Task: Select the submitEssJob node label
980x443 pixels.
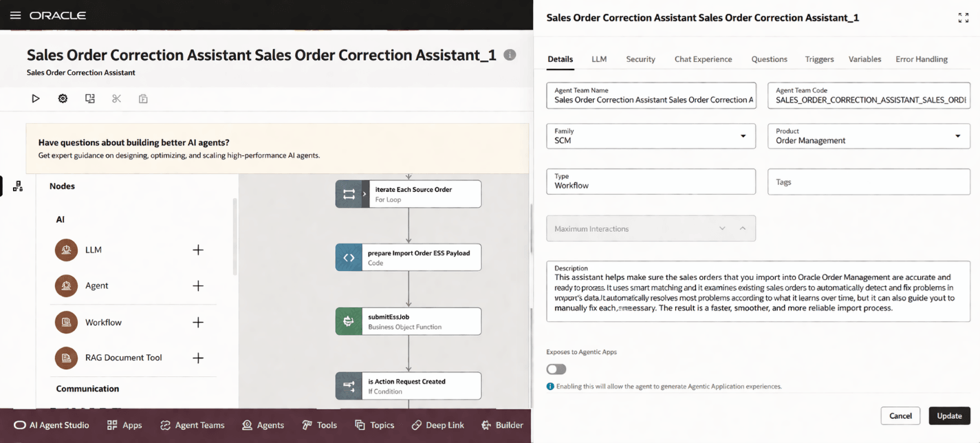Action: pos(390,317)
